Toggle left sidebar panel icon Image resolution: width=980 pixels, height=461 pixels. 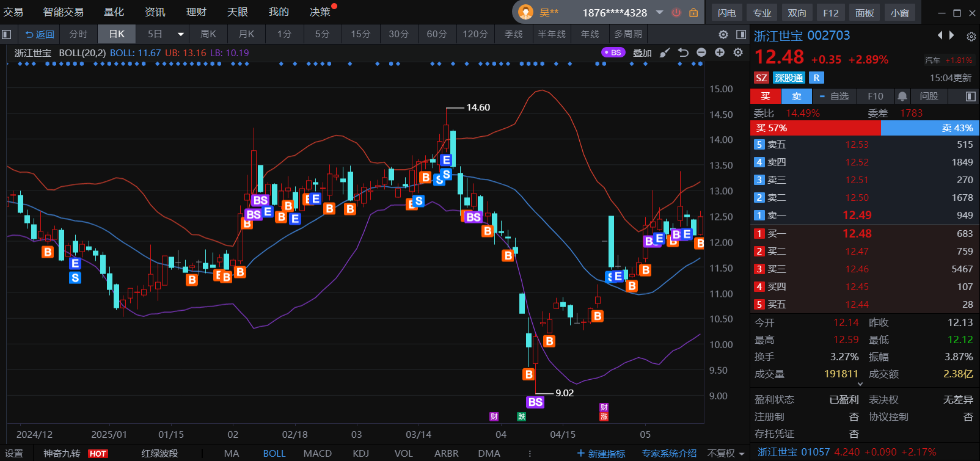[x=7, y=34]
